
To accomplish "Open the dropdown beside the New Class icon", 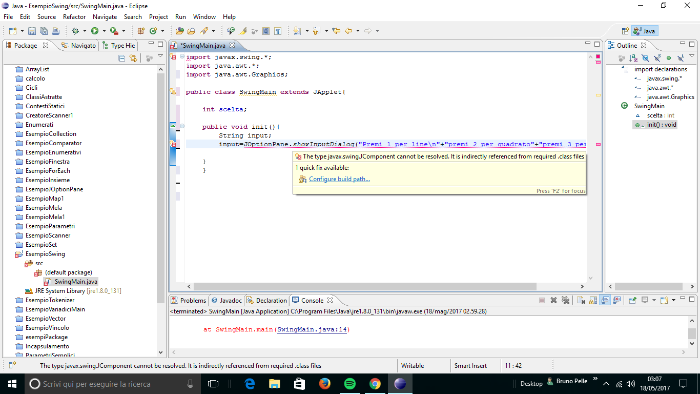I will tap(162, 31).
